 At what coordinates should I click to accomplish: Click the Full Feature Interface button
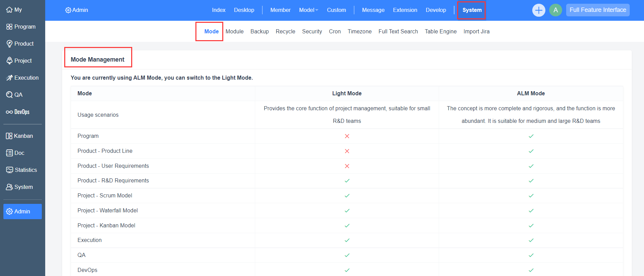pyautogui.click(x=597, y=10)
